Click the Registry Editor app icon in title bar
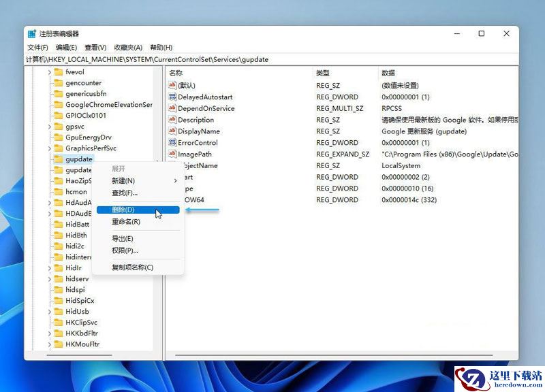 pos(32,33)
